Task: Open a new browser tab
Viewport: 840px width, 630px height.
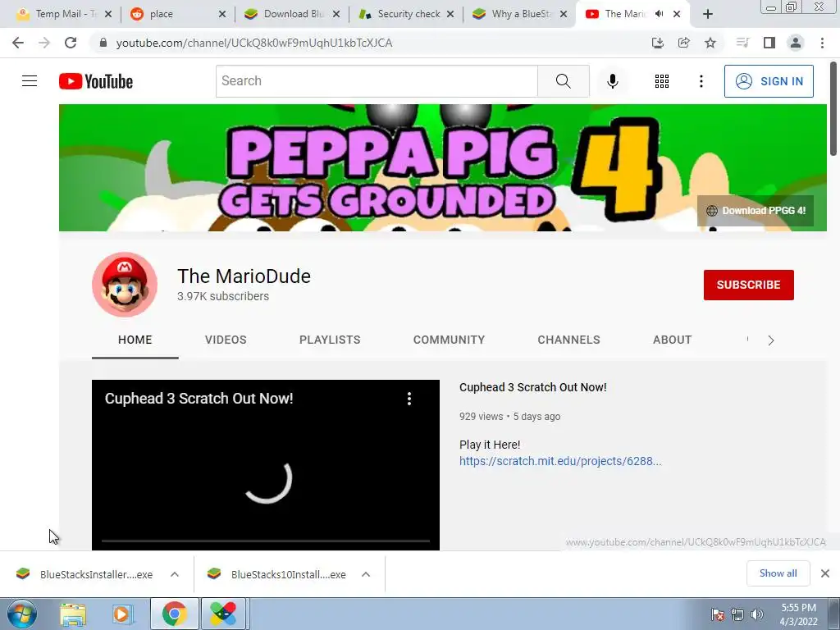Action: (708, 15)
